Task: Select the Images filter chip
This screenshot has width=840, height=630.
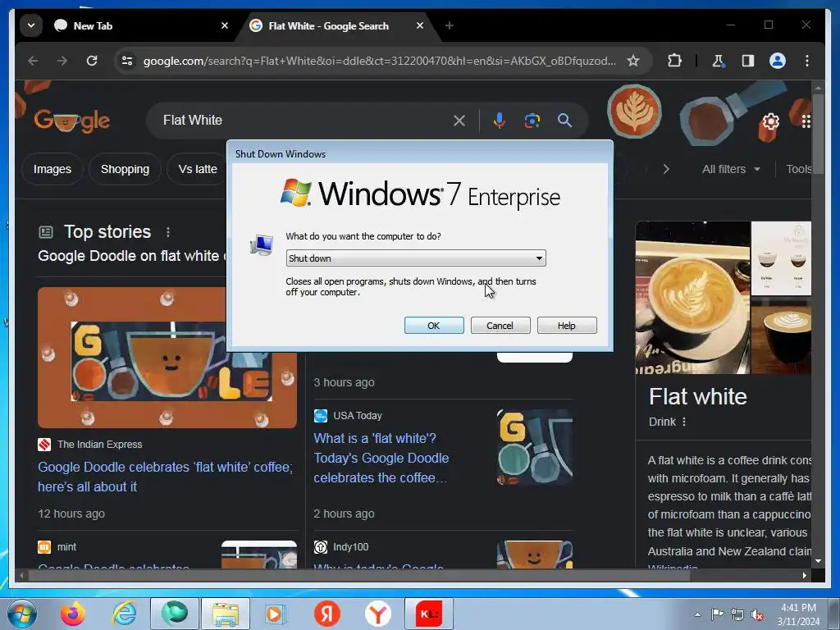Action: pos(52,169)
